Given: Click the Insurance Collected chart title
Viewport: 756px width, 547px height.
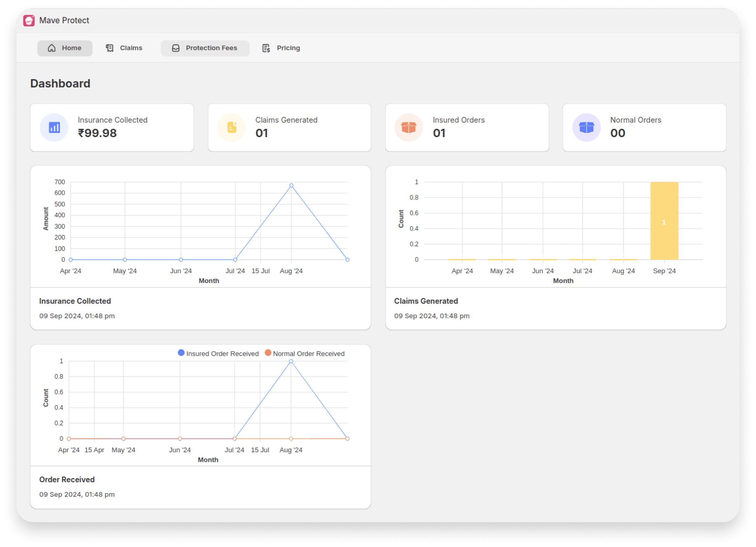Looking at the screenshot, I should coord(75,301).
